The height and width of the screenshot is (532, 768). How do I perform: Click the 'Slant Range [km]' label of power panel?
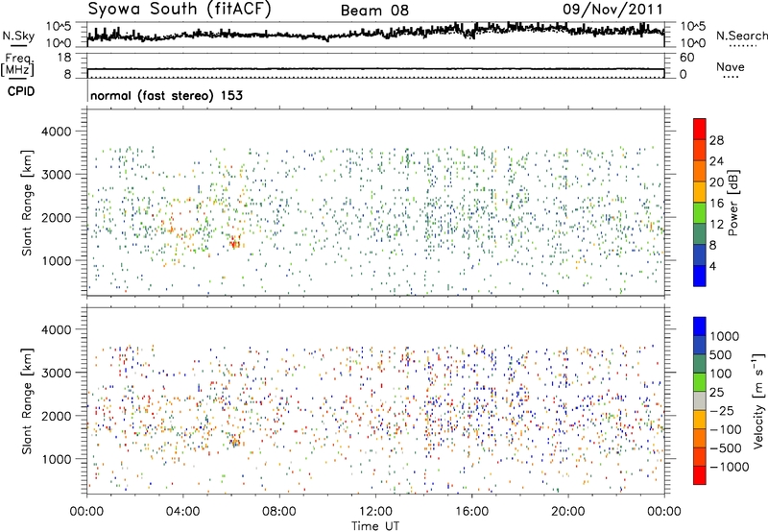click(27, 203)
